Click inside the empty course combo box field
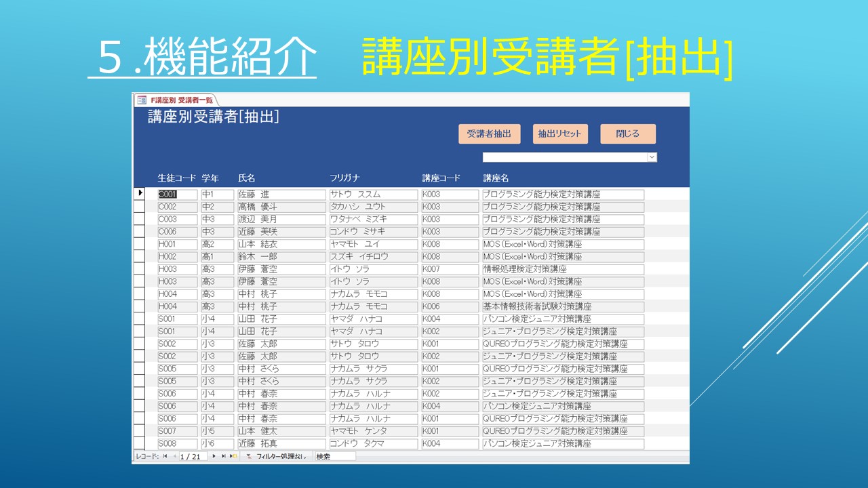This screenshot has width=868, height=488. click(564, 157)
